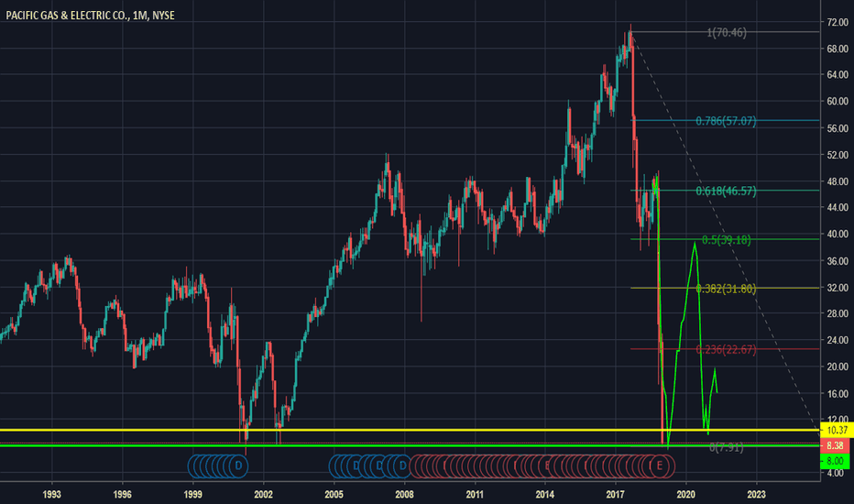
Task: Click the 2020 year label on time axis
Action: (x=685, y=495)
